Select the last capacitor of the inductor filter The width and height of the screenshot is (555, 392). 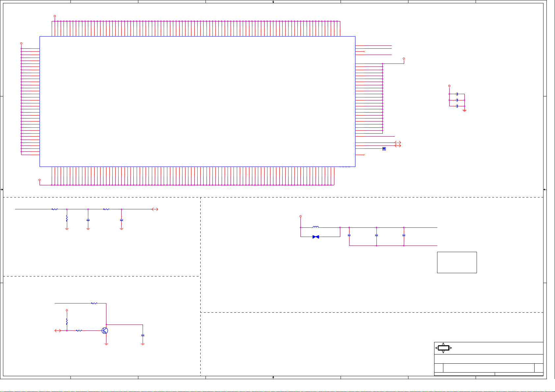pos(404,235)
